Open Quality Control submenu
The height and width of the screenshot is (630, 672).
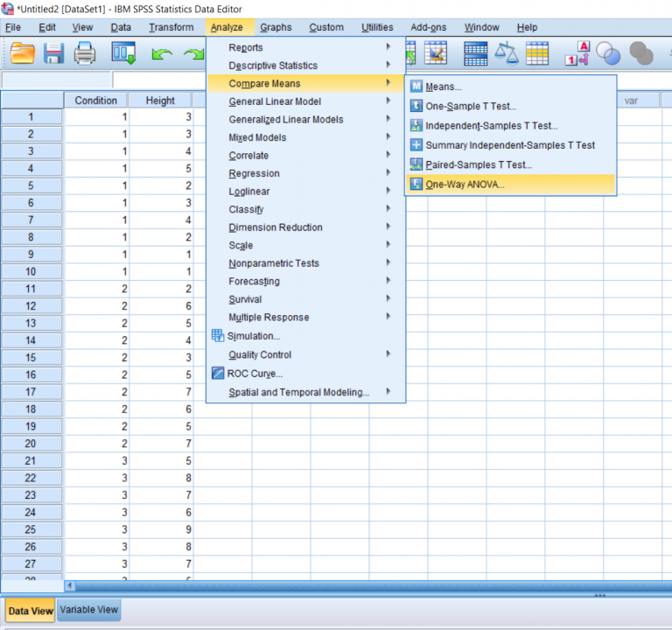(x=305, y=355)
